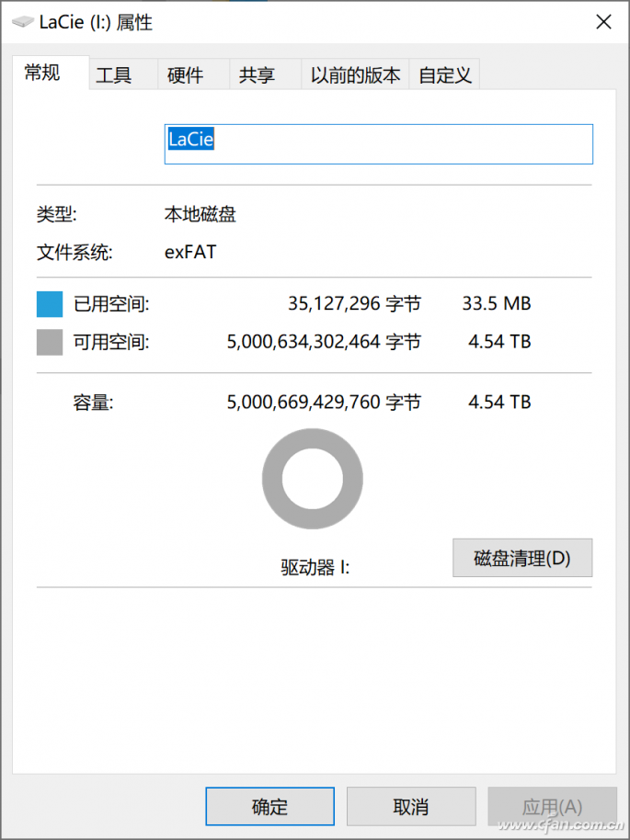Click the 已用空间 label
This screenshot has height=840, width=630.
coord(111,304)
